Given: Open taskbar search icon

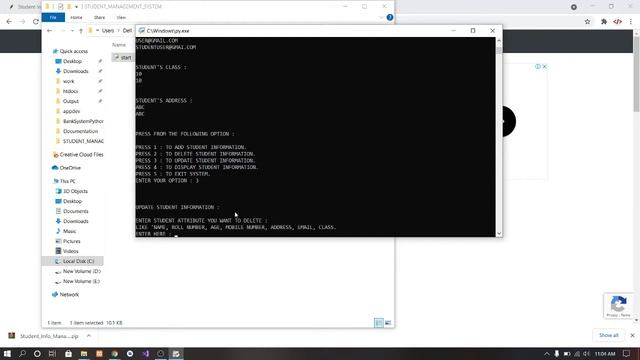Looking at the screenshot, I should tap(22, 353).
